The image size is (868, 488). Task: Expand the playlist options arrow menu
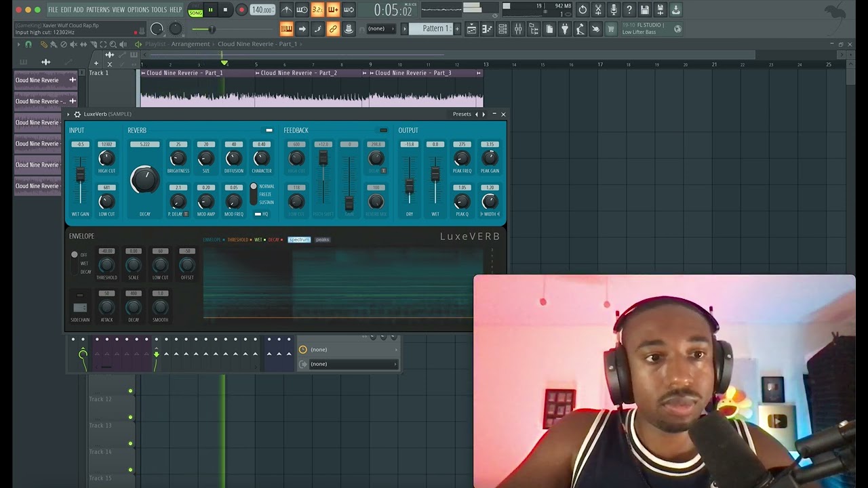coord(18,44)
